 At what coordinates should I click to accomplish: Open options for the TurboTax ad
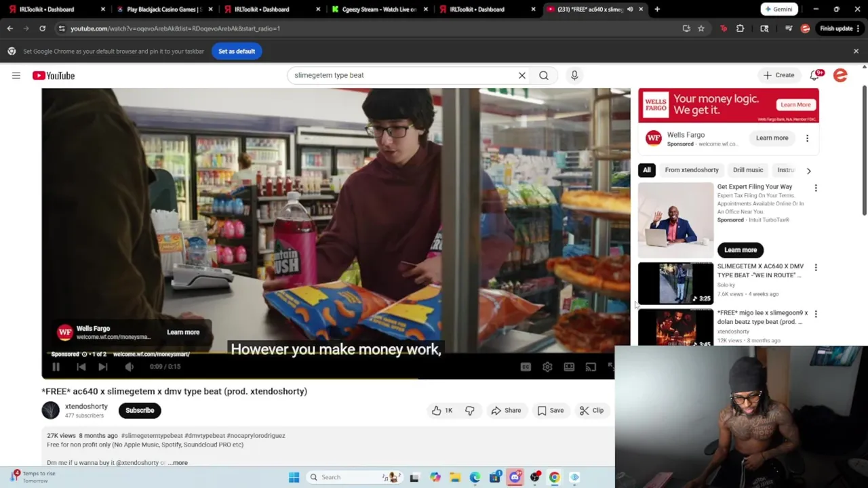click(x=816, y=188)
